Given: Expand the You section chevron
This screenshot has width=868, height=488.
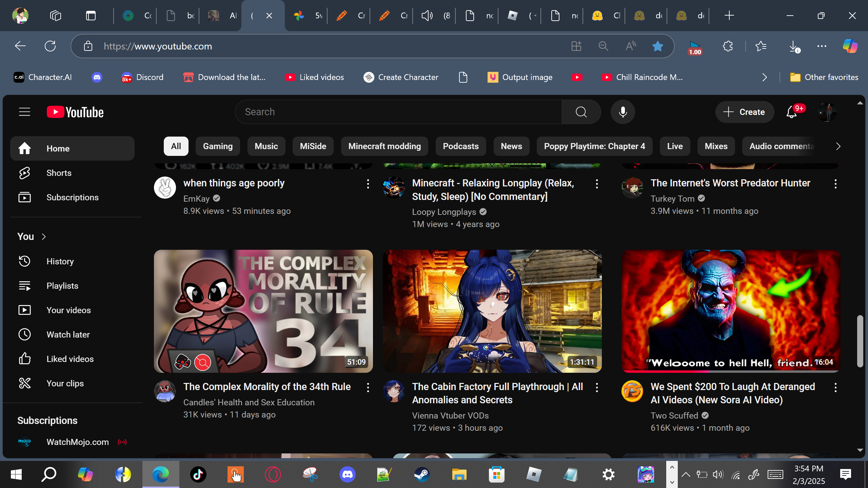Looking at the screenshot, I should [x=44, y=237].
